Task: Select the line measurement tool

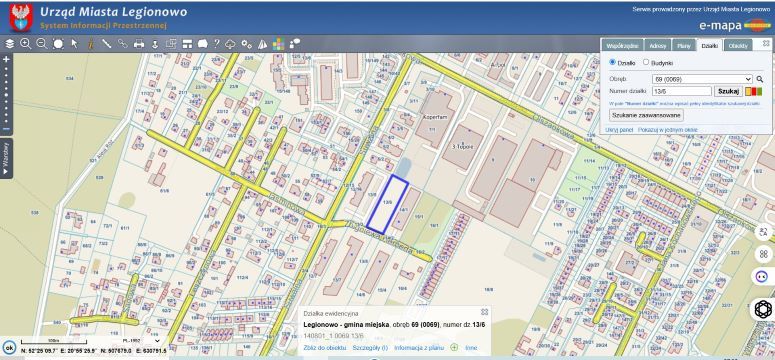Action: pyautogui.click(x=106, y=44)
